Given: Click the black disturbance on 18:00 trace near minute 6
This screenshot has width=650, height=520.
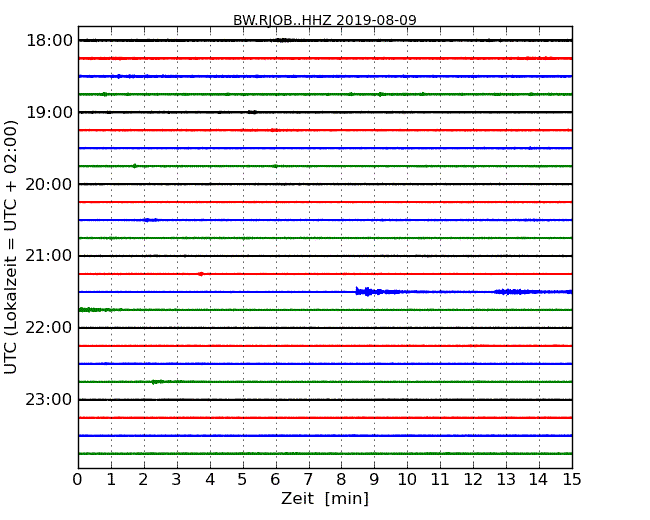Looking at the screenshot, I should pos(283,40).
